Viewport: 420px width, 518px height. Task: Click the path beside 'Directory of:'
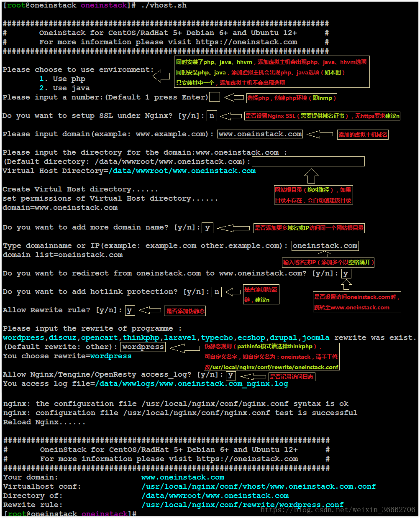[215, 496]
